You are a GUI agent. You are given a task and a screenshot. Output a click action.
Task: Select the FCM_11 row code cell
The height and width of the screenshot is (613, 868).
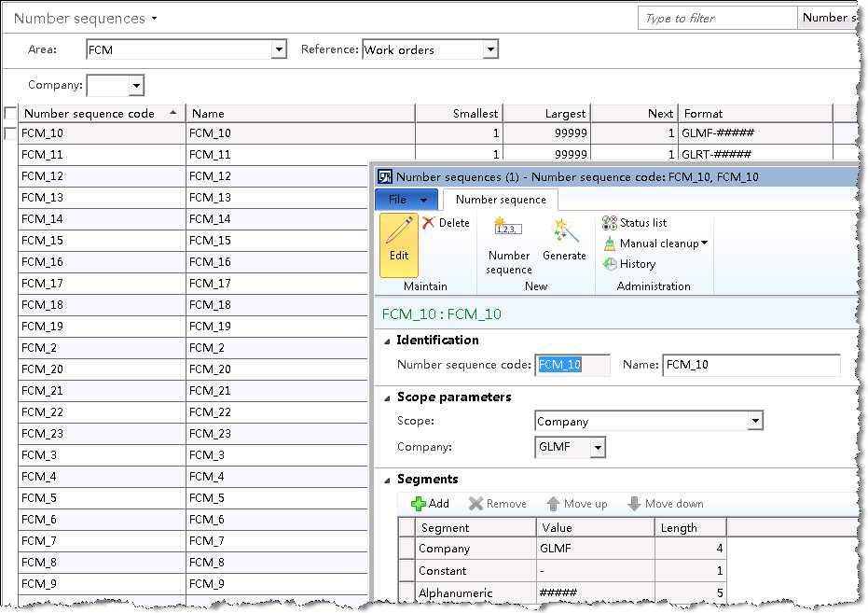102,155
